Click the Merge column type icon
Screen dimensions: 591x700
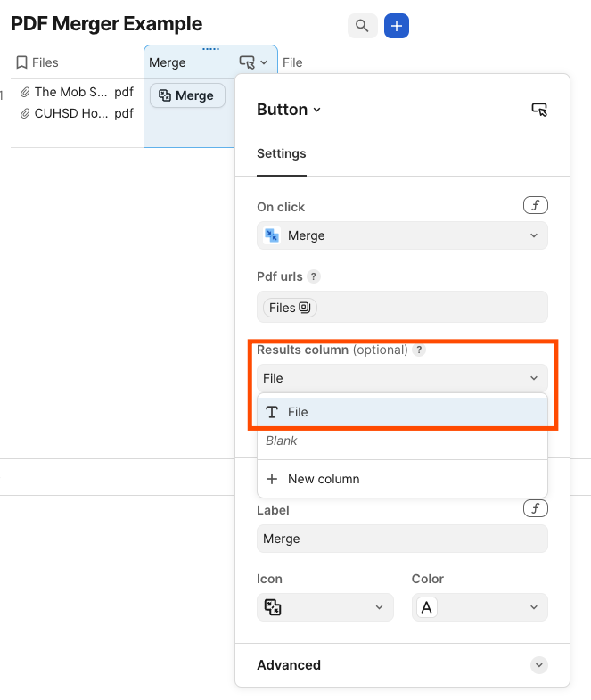(x=247, y=62)
